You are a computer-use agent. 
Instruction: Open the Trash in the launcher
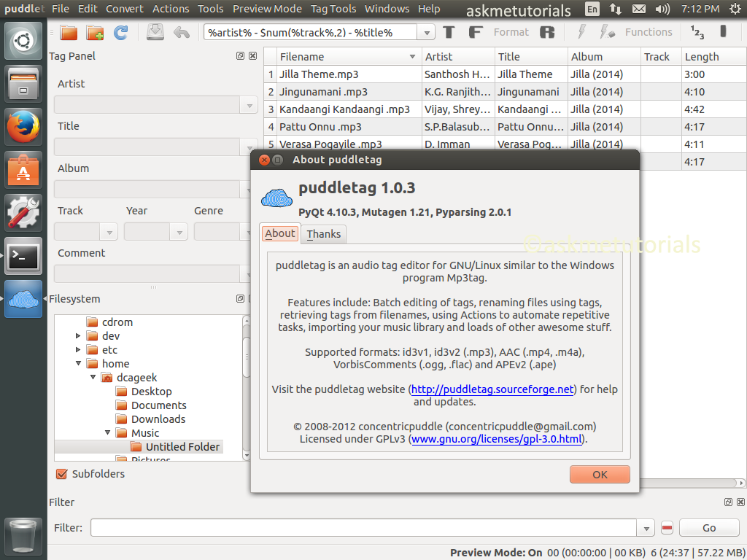click(23, 536)
